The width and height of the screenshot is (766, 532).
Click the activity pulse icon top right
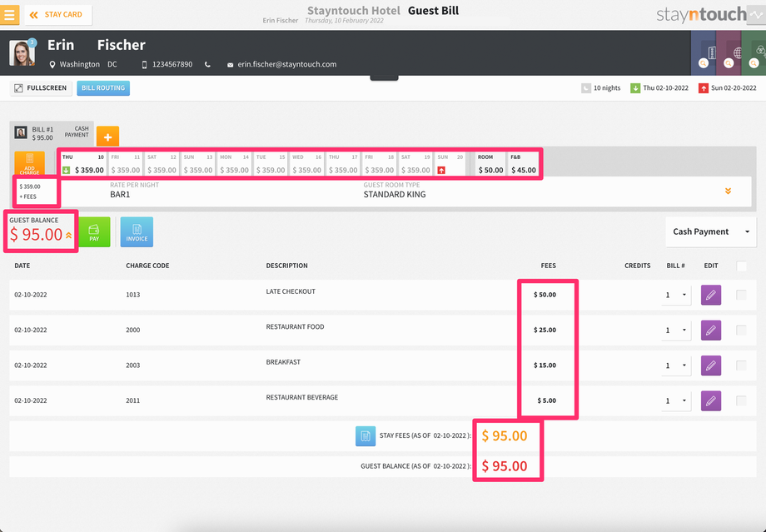pos(756,15)
